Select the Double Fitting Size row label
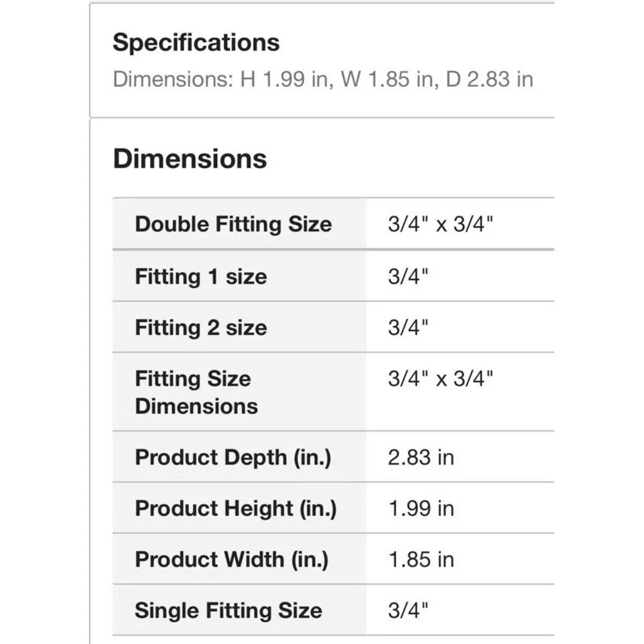The image size is (644, 644). coord(233,224)
